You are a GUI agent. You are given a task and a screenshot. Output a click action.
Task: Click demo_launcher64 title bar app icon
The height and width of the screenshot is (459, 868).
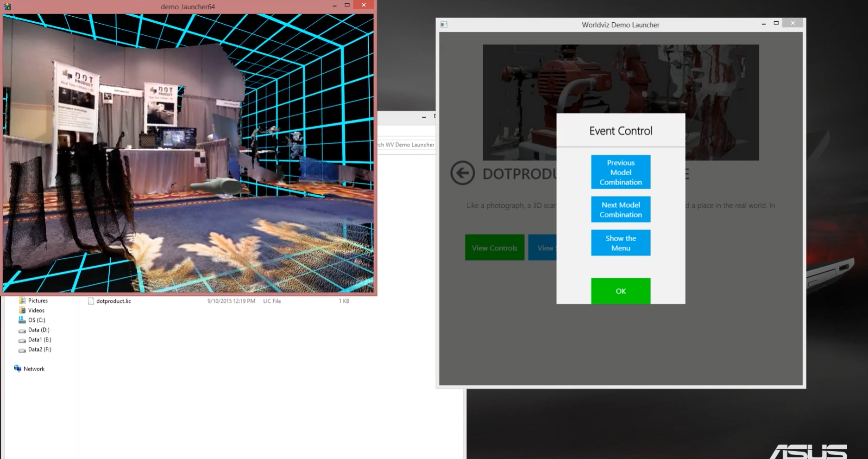[7, 6]
